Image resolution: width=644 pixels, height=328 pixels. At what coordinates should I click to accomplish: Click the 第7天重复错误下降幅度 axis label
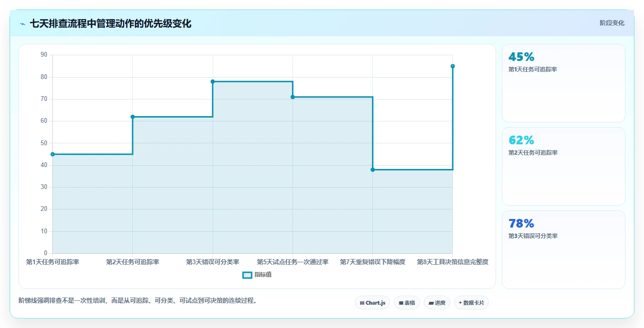(x=372, y=262)
